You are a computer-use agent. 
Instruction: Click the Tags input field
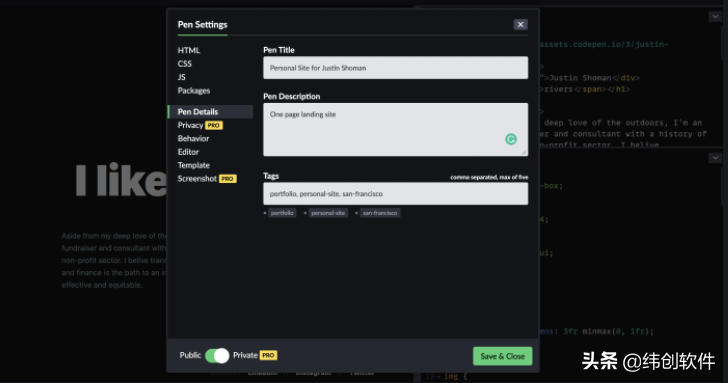(x=396, y=194)
